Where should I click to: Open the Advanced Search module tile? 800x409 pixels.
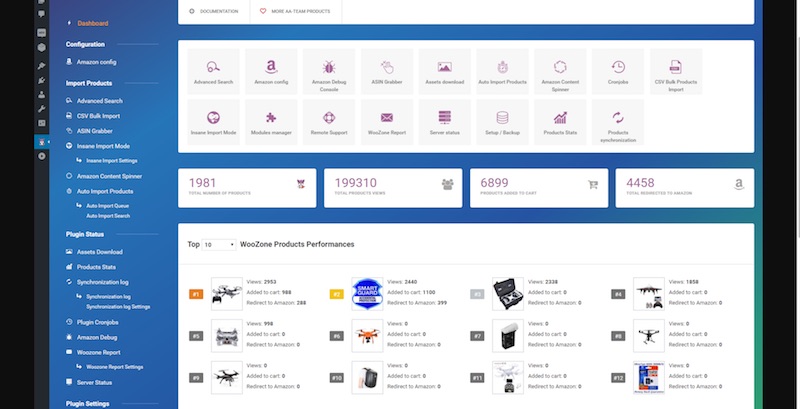pos(213,71)
